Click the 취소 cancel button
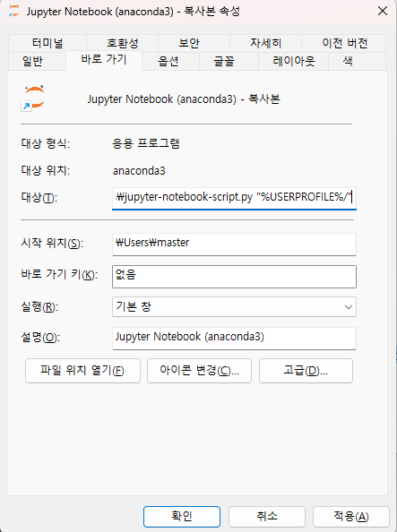The image size is (397, 532). click(267, 517)
